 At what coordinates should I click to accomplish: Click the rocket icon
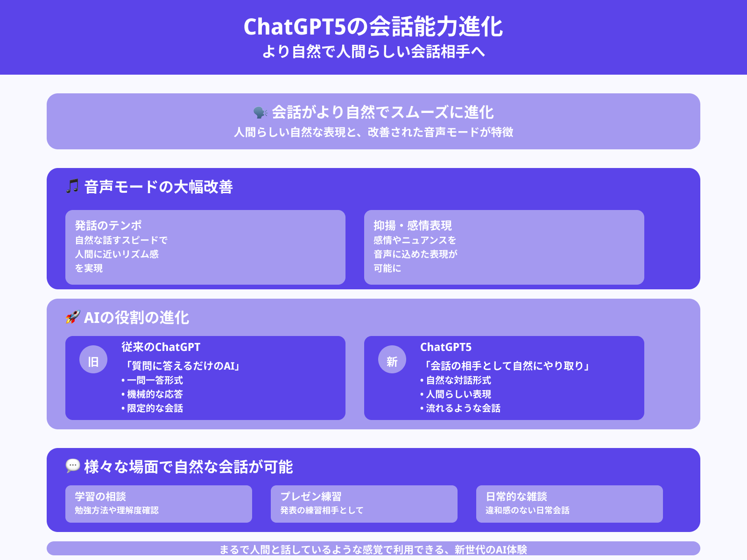pos(72,317)
